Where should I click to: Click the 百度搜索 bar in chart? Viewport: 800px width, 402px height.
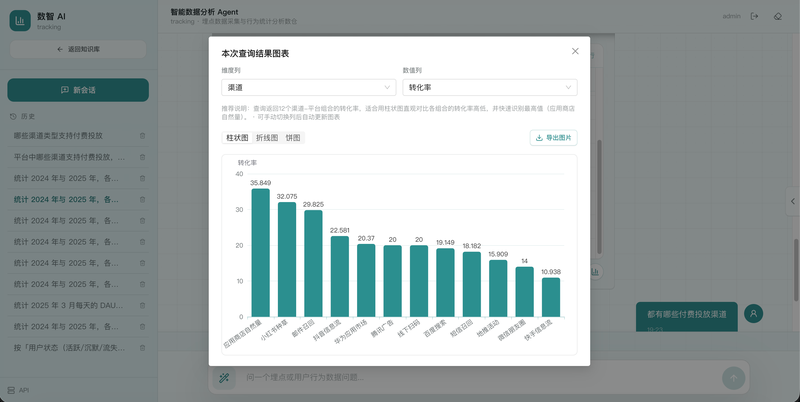[x=445, y=283]
